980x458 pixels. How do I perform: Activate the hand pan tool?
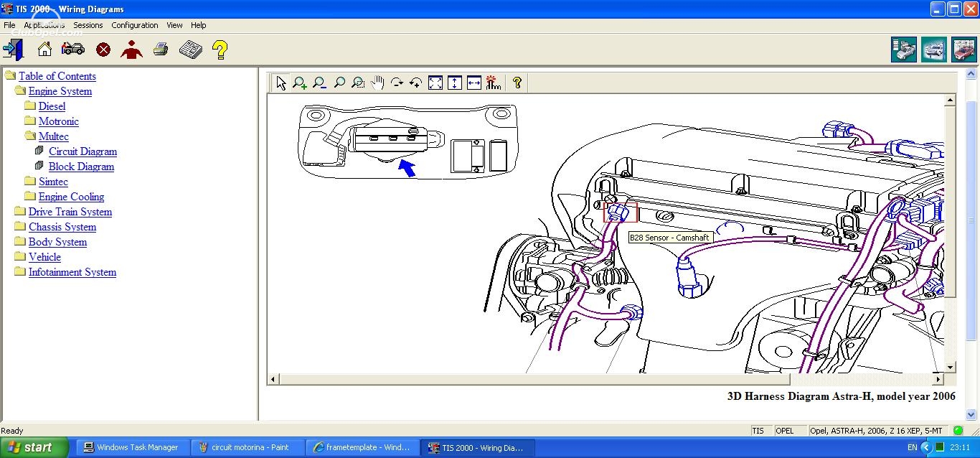[377, 83]
